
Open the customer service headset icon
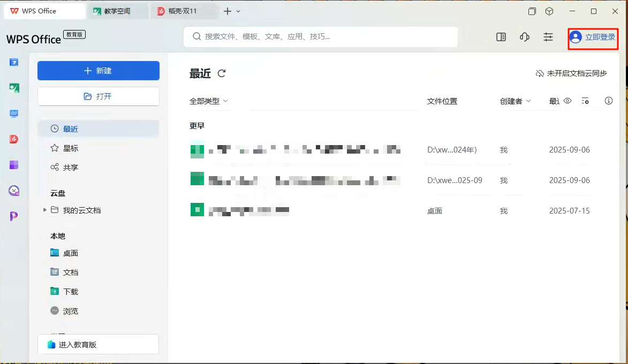(525, 37)
